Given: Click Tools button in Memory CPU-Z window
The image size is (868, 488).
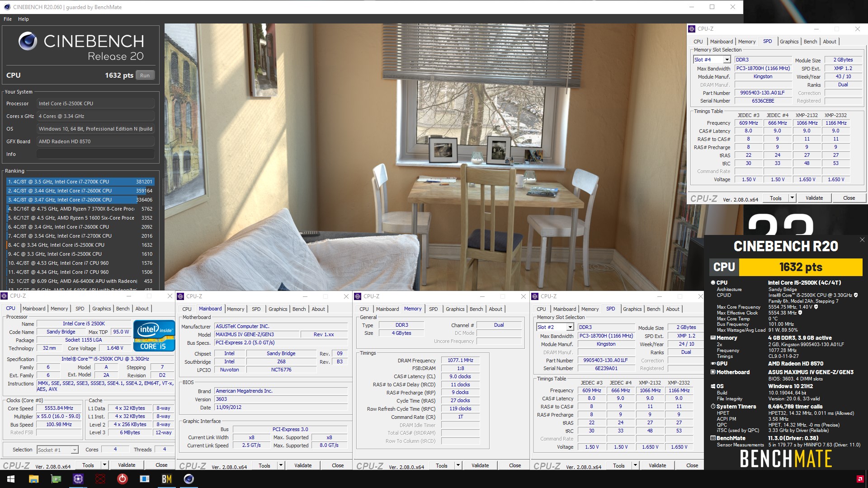Looking at the screenshot, I should pyautogui.click(x=442, y=465).
